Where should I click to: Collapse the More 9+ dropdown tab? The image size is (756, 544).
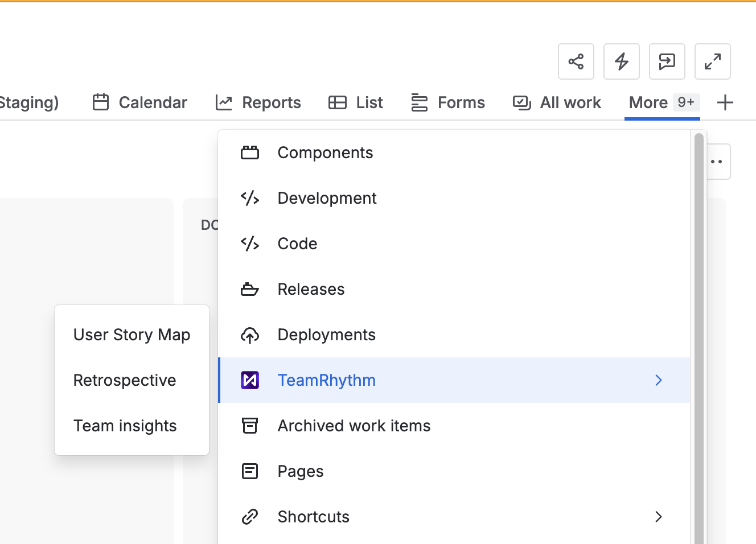point(661,103)
